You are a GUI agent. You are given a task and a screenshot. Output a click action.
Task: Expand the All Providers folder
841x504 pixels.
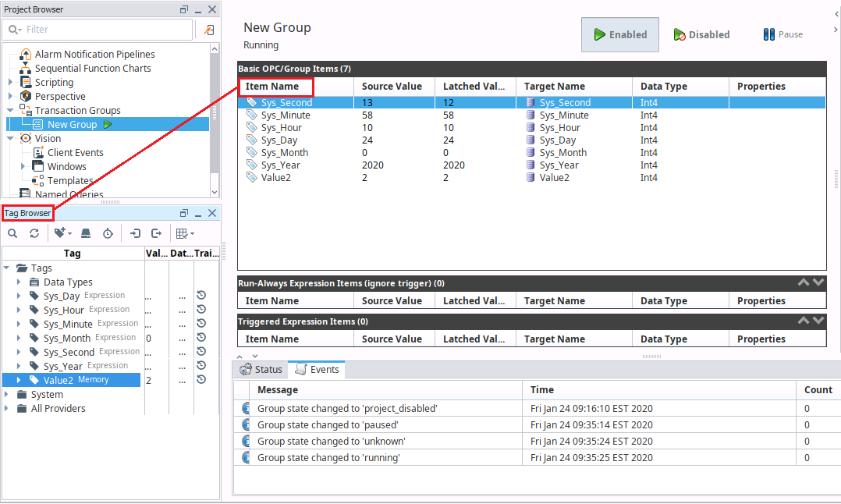coord(6,408)
